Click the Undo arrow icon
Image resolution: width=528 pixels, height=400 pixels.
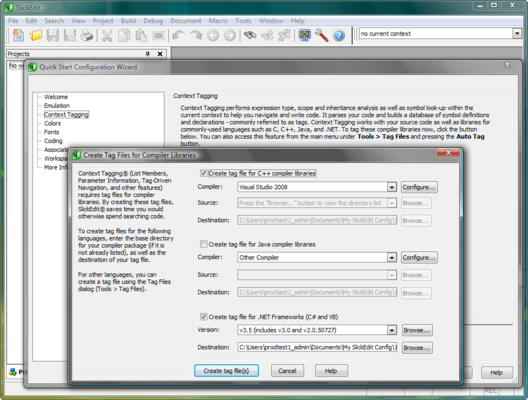pyautogui.click(x=178, y=35)
